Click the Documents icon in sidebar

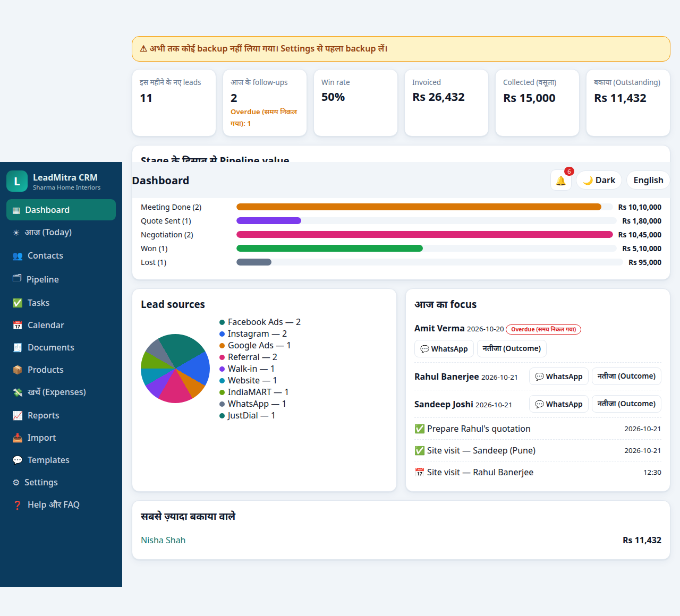pyautogui.click(x=18, y=347)
